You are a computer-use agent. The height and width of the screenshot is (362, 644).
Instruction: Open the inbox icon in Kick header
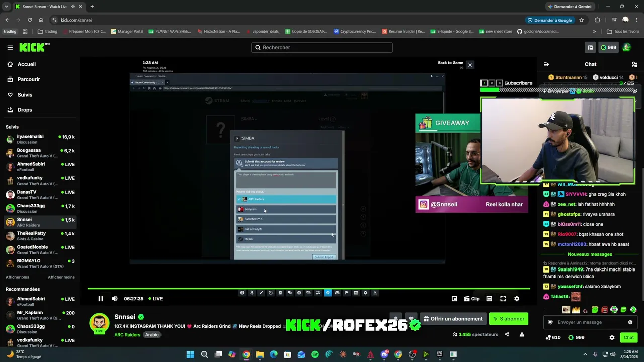click(x=590, y=47)
